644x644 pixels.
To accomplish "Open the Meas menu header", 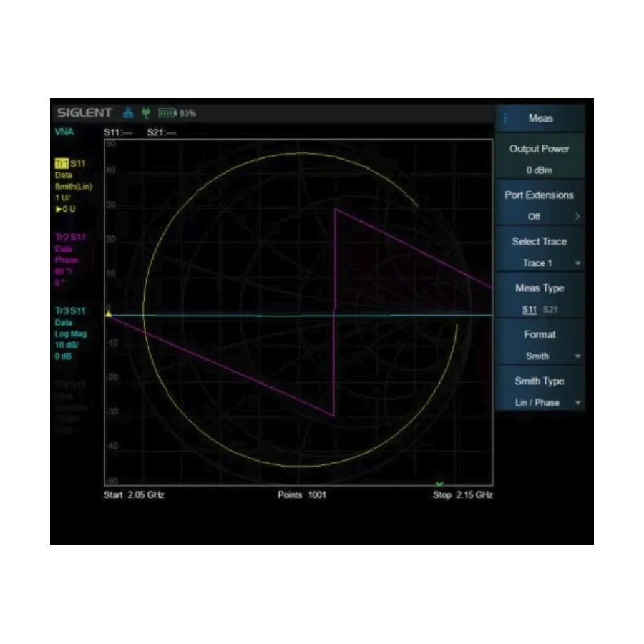I will tap(542, 118).
